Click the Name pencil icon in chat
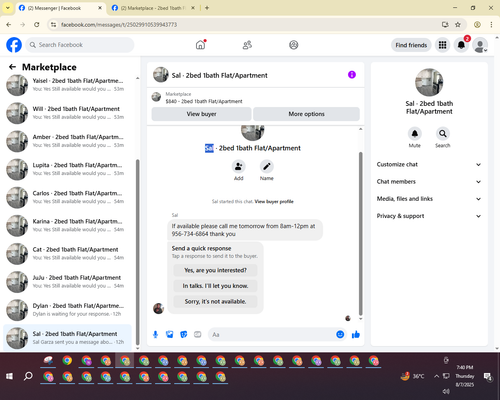Image resolution: width=500 pixels, height=400 pixels. click(267, 166)
